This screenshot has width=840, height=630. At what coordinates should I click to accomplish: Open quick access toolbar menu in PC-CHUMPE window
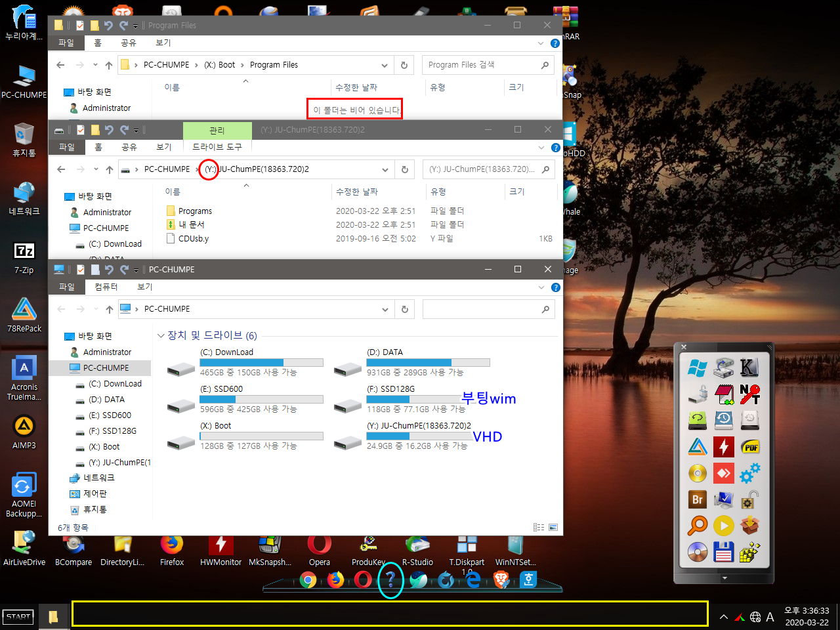tap(136, 270)
